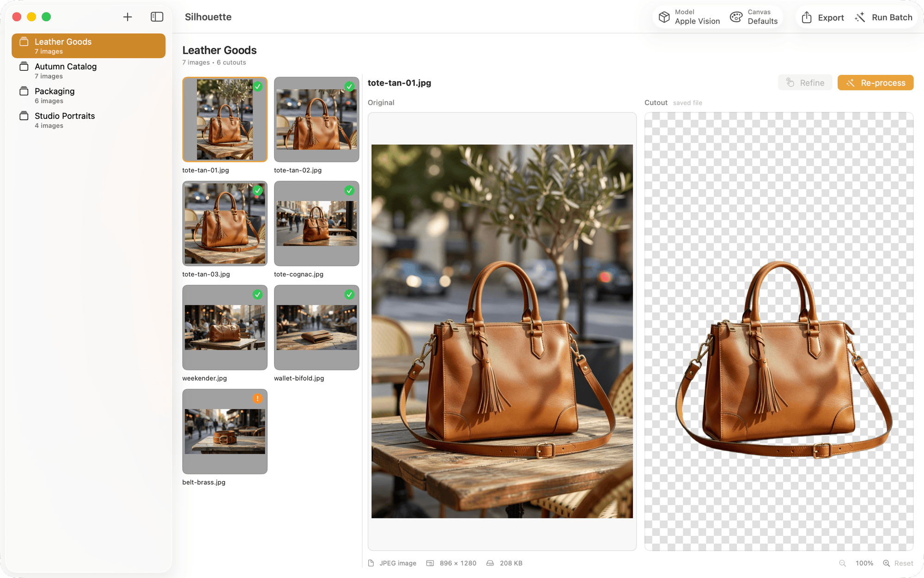Click green checkmark badge on tote-tan-03.jpg

tap(258, 191)
